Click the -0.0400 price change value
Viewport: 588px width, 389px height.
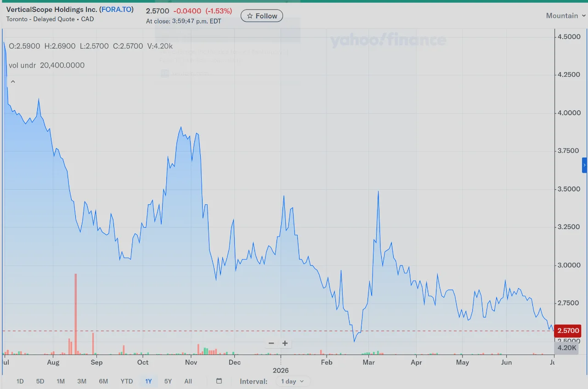tap(187, 11)
